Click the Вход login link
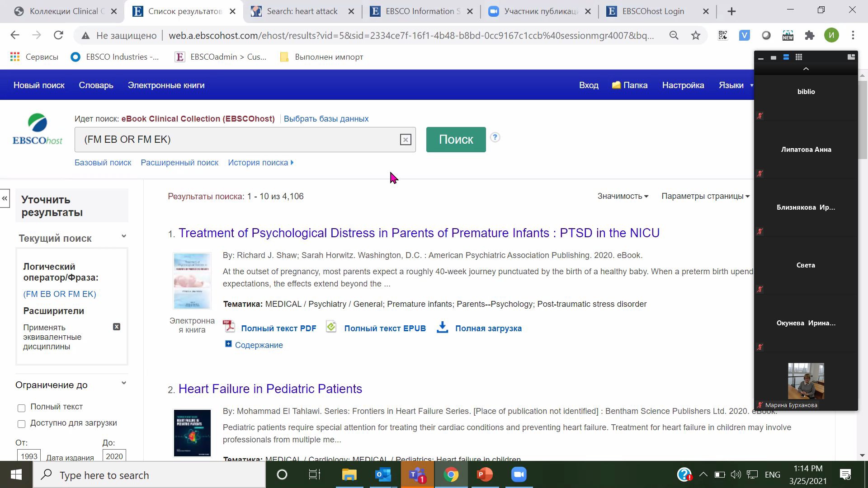This screenshot has width=868, height=488. pyautogui.click(x=589, y=85)
